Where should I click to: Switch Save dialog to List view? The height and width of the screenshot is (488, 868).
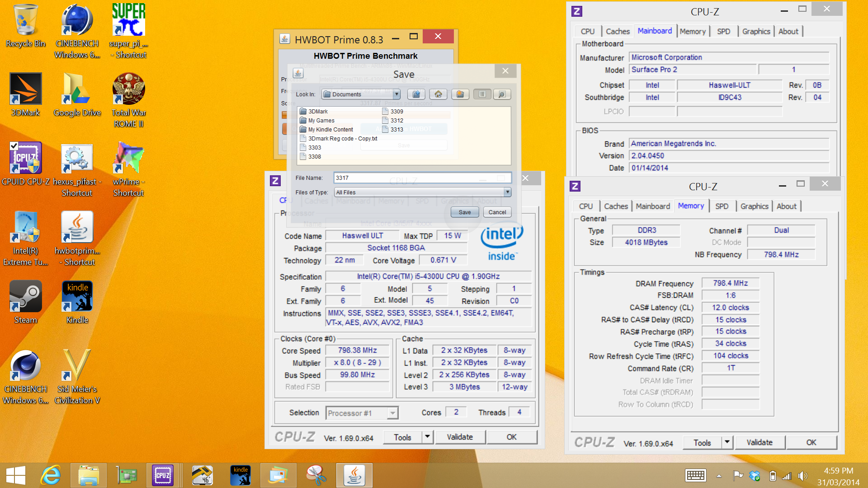tap(482, 94)
